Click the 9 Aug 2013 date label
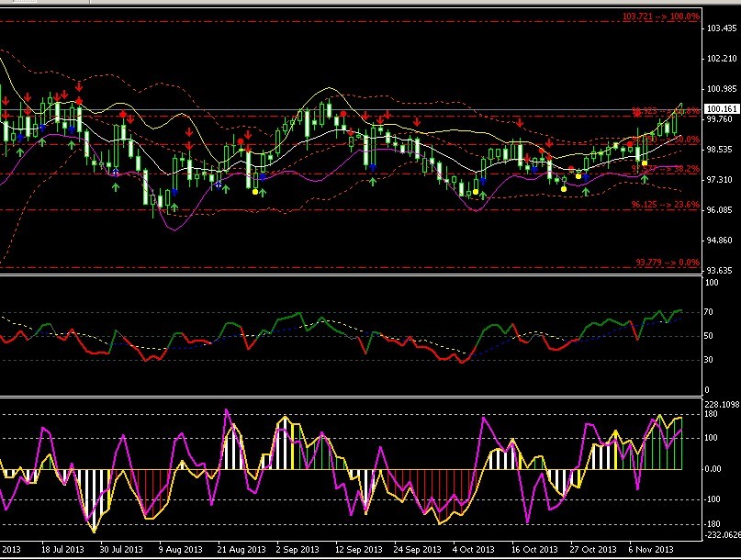Image resolution: width=741 pixels, height=560 pixels. click(180, 550)
